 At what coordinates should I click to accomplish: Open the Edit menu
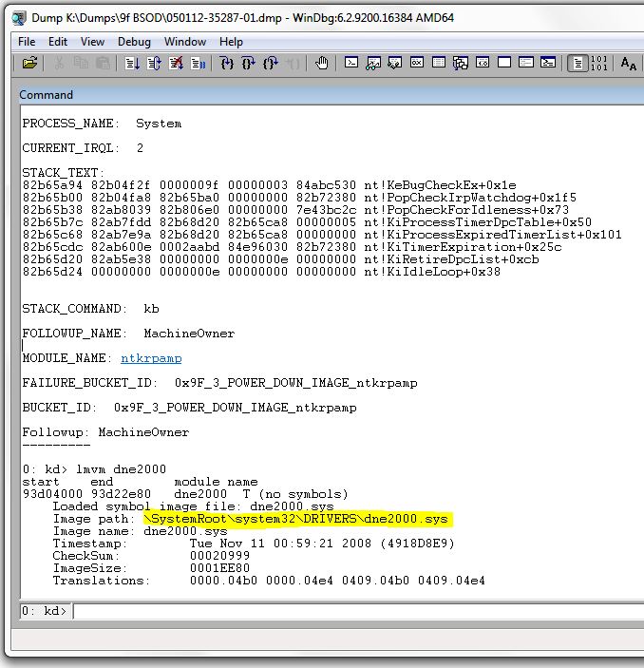(x=58, y=42)
